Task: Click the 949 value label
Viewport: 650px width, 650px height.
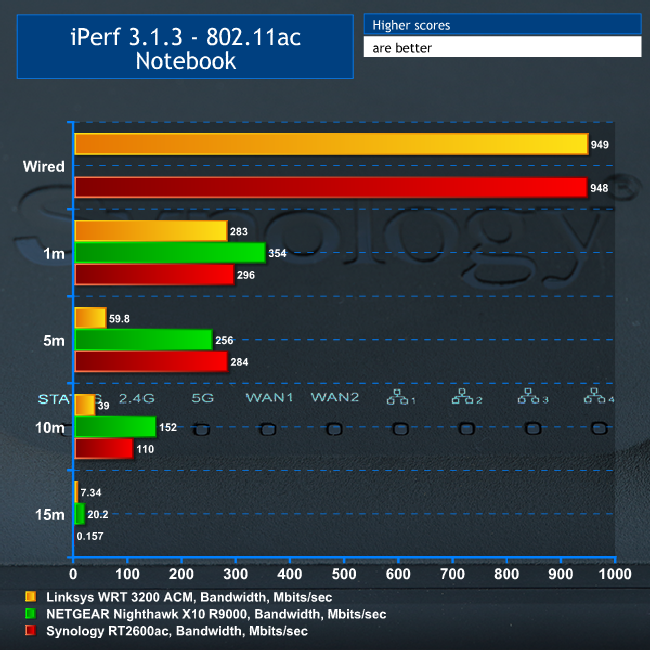Action: coord(599,145)
